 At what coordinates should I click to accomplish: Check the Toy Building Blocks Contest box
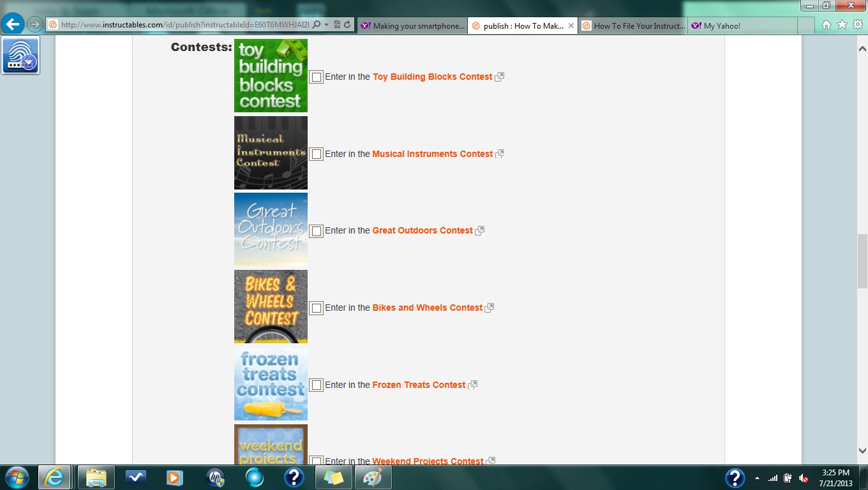click(316, 77)
